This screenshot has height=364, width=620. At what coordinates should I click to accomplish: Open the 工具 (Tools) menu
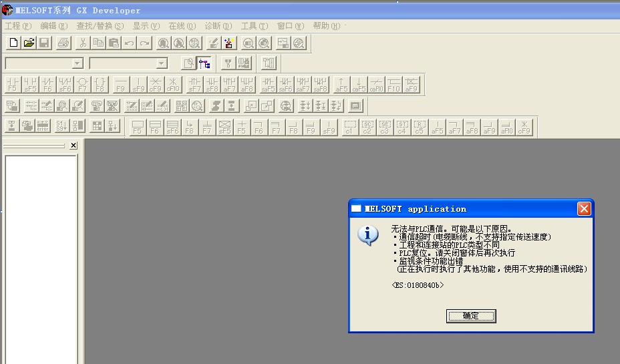[x=254, y=26]
